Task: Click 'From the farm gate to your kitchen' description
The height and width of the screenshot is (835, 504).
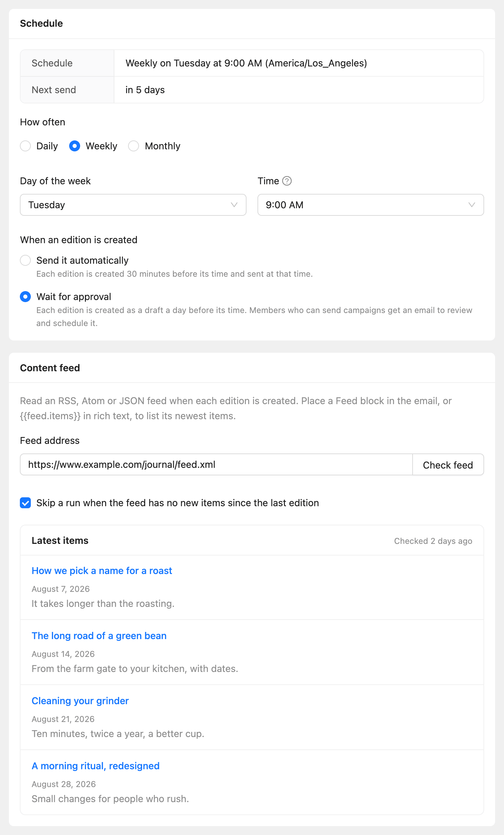Action: click(135, 669)
